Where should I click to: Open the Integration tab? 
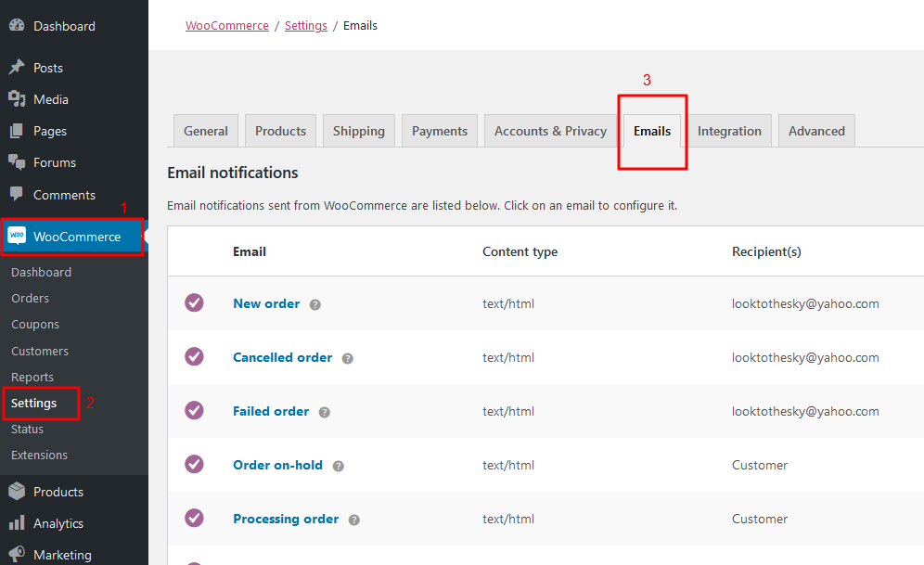coord(729,131)
